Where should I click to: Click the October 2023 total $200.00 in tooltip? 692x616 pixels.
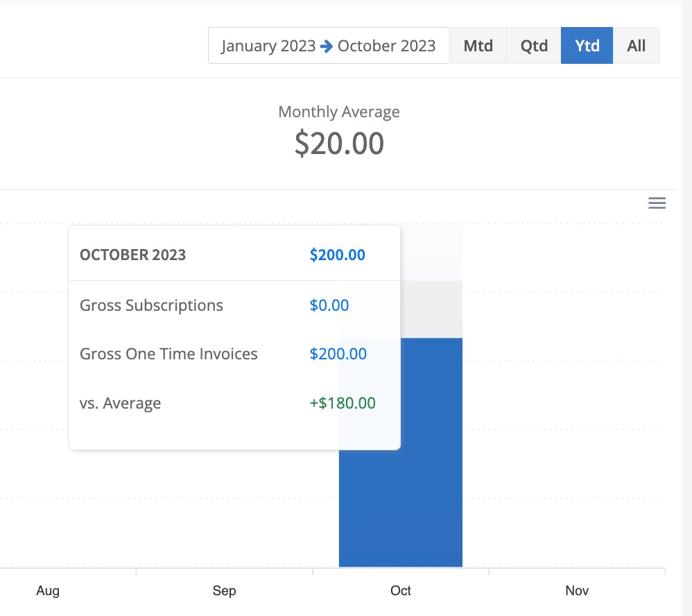[337, 255]
